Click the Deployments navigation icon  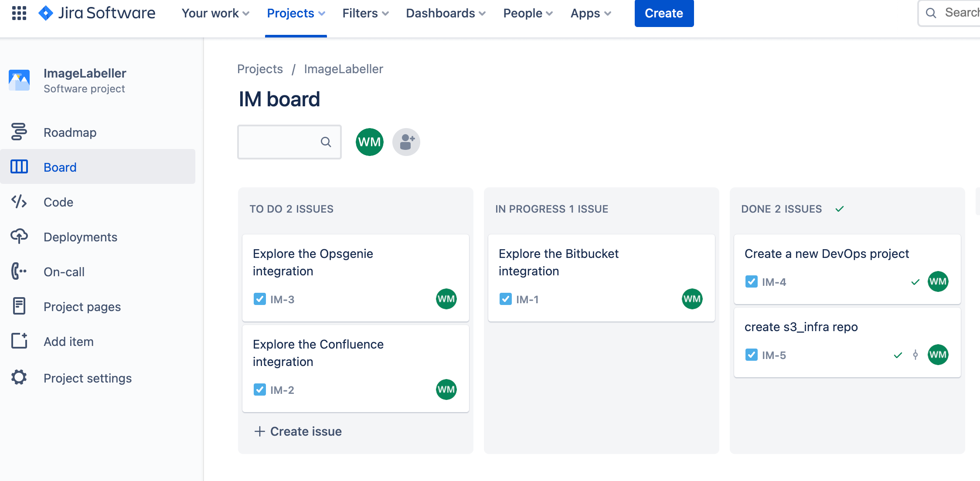(19, 236)
